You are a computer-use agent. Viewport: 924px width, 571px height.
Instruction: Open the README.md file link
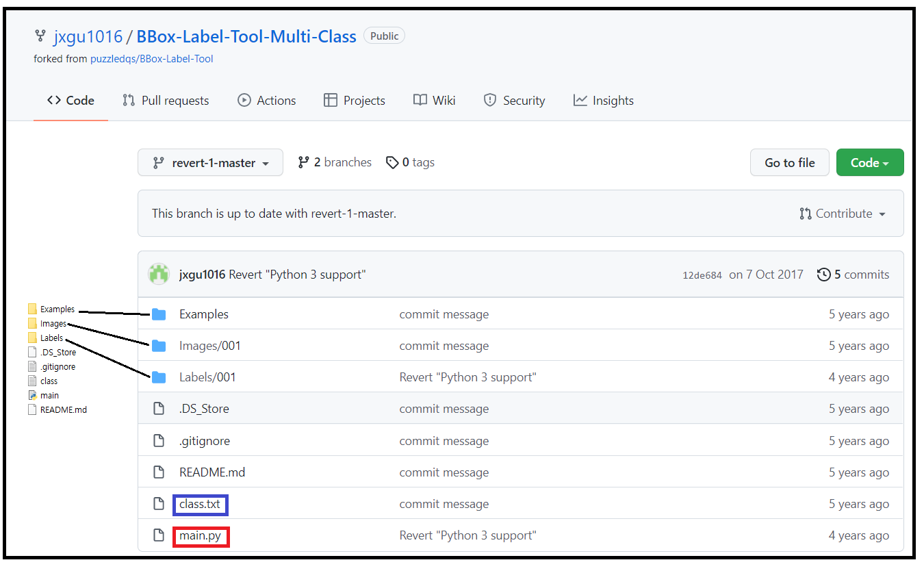coord(212,472)
